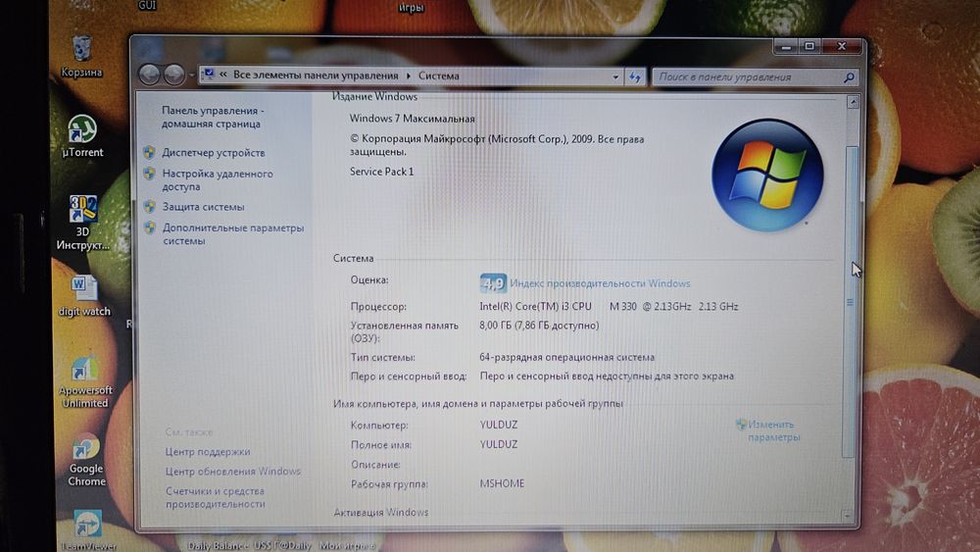Click YULDUZ next to Полное имя
Screen dimensions: 980x552
click(498, 444)
